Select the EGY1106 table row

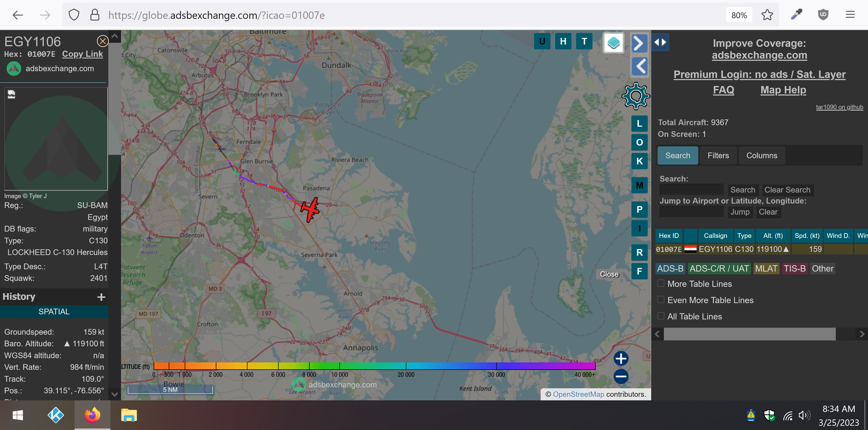click(762, 249)
